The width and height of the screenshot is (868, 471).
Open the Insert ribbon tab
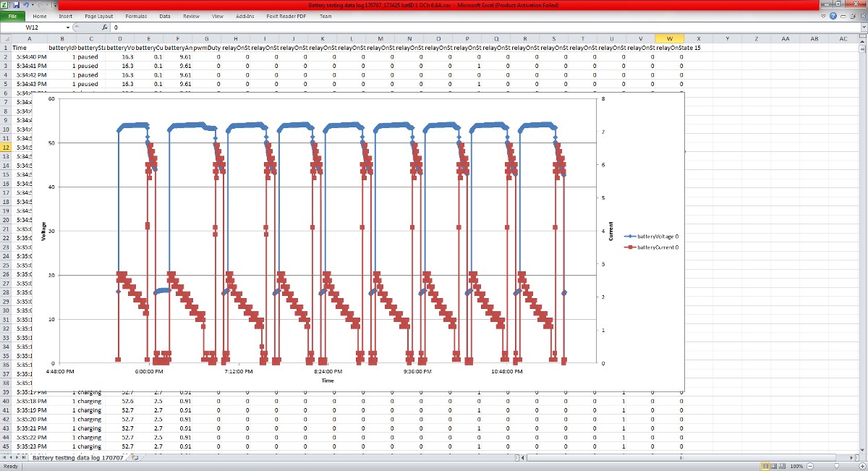pyautogui.click(x=66, y=16)
